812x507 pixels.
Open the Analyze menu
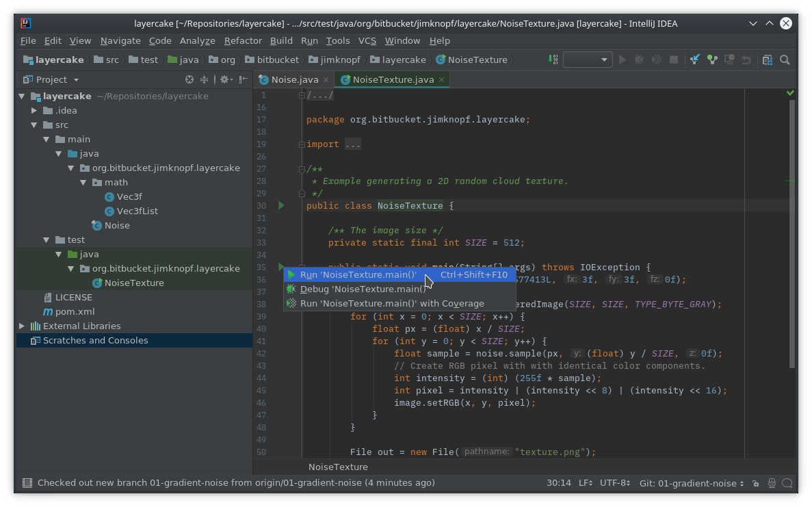(x=197, y=40)
